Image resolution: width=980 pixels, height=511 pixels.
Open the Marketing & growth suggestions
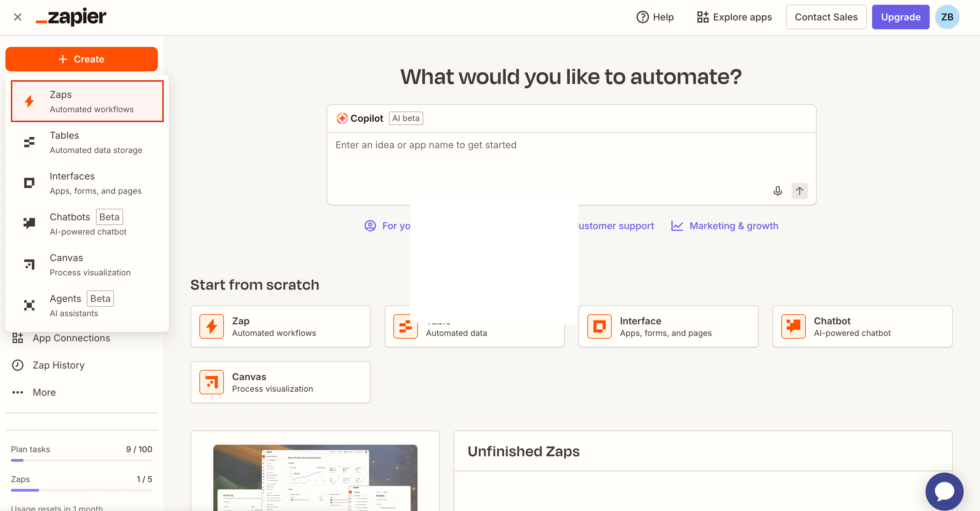pos(734,225)
